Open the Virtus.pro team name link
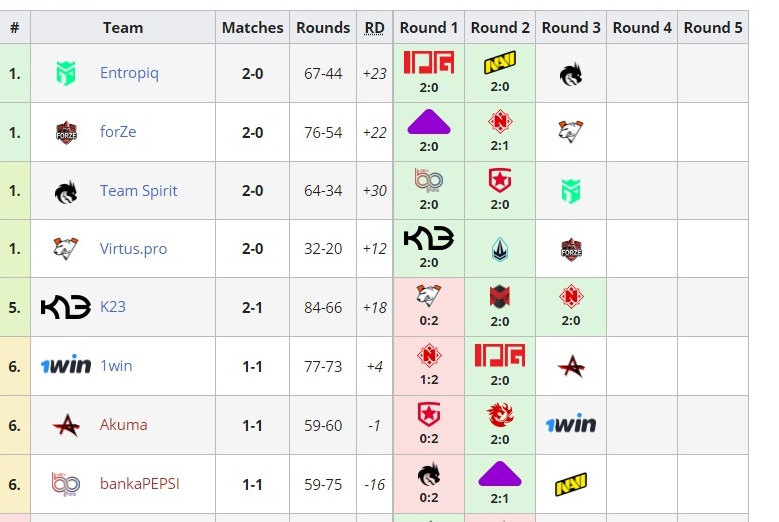Viewport: 779px width, 522px height. [x=134, y=249]
